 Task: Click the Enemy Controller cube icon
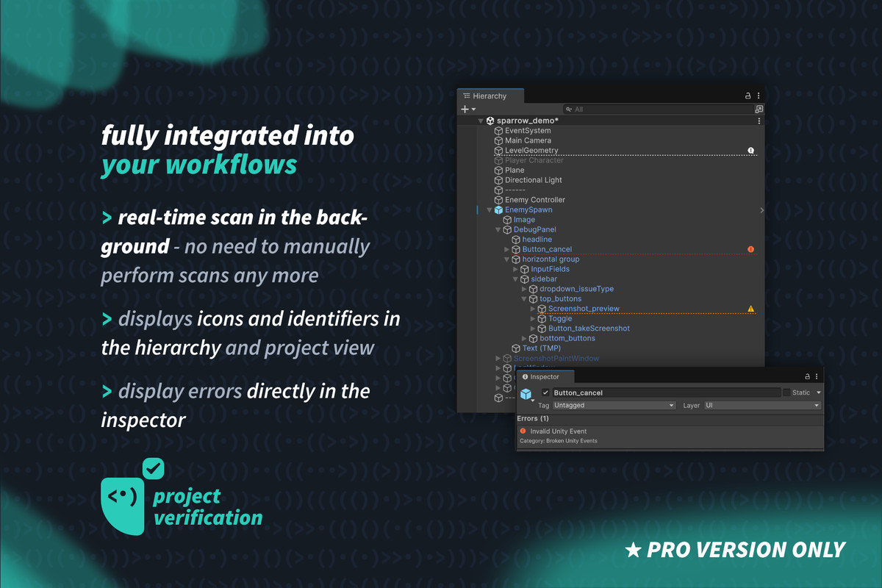(x=498, y=200)
